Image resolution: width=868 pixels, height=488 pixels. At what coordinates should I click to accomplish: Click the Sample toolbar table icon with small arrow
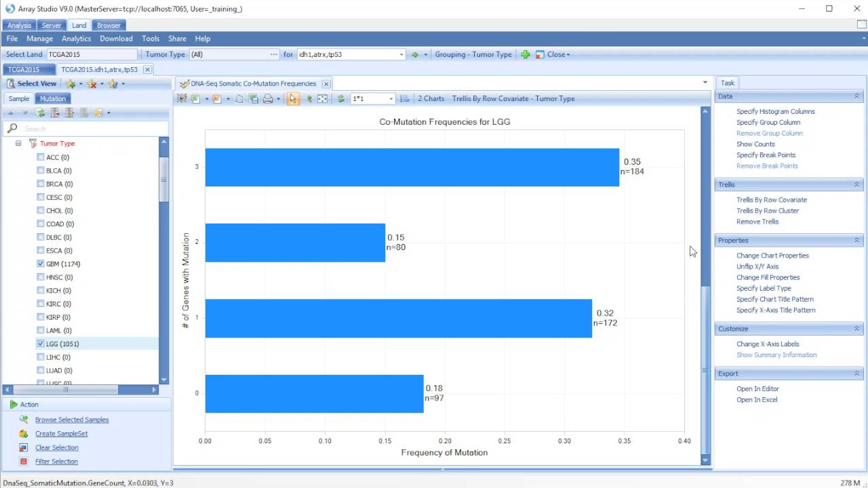(69, 113)
